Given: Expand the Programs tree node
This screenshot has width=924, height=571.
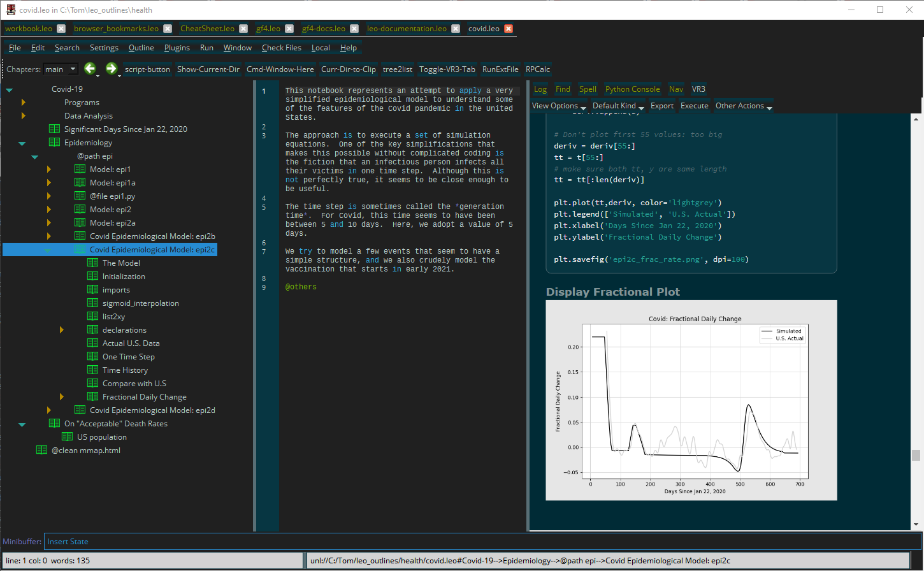Looking at the screenshot, I should click(24, 103).
